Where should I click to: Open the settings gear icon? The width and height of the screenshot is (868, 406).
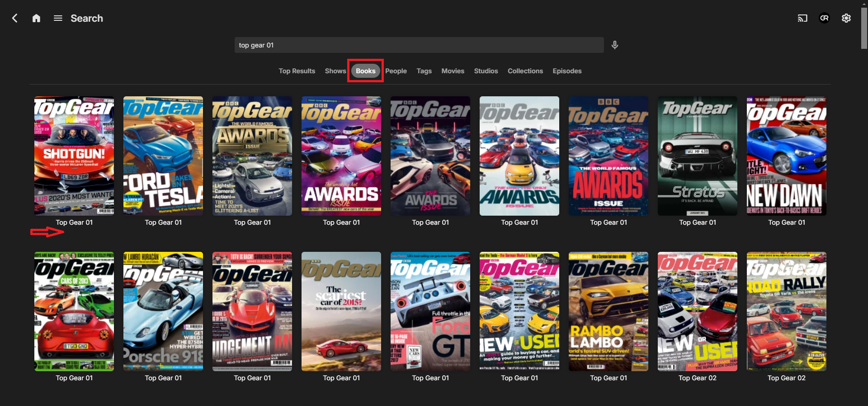(x=846, y=18)
